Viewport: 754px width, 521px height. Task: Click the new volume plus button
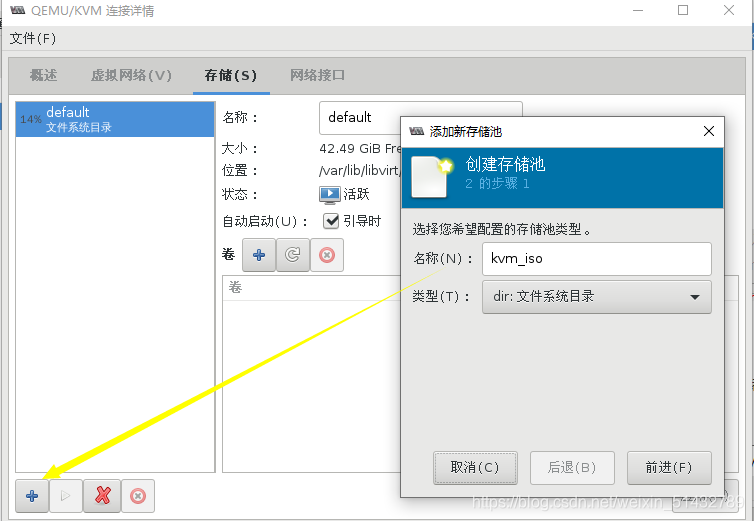pyautogui.click(x=259, y=255)
